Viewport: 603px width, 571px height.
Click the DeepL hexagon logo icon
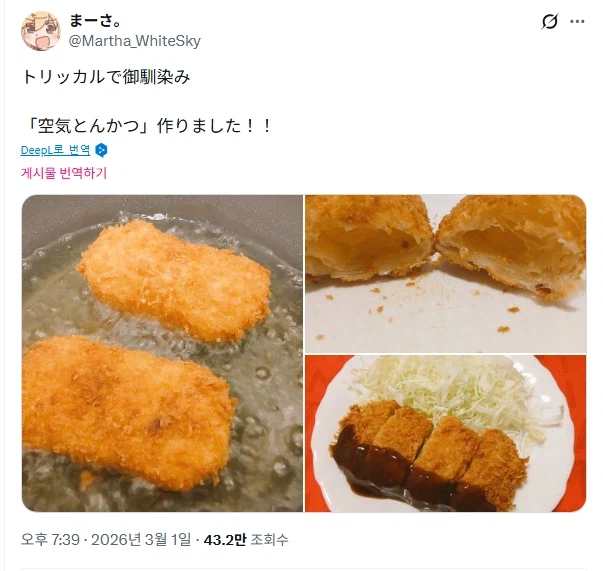pyautogui.click(x=101, y=150)
